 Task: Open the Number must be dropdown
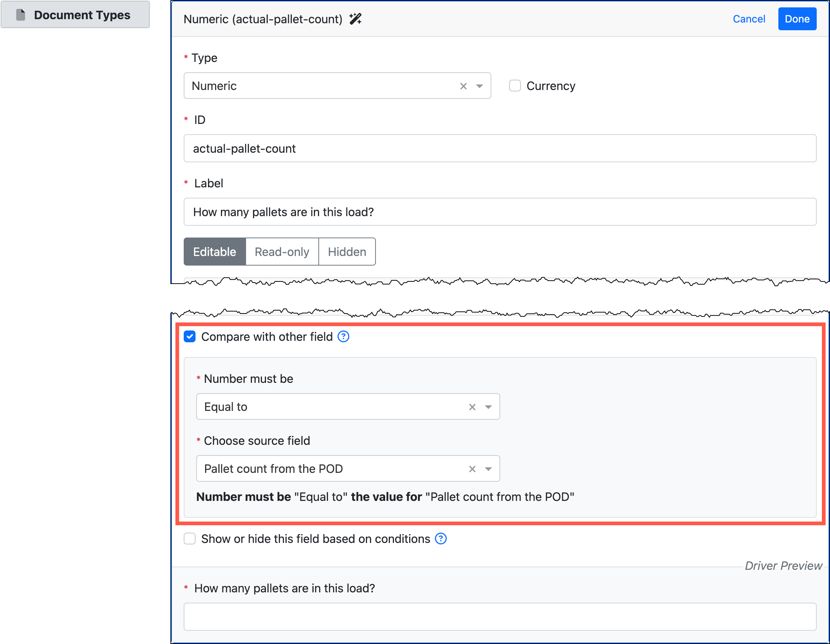pyautogui.click(x=488, y=407)
